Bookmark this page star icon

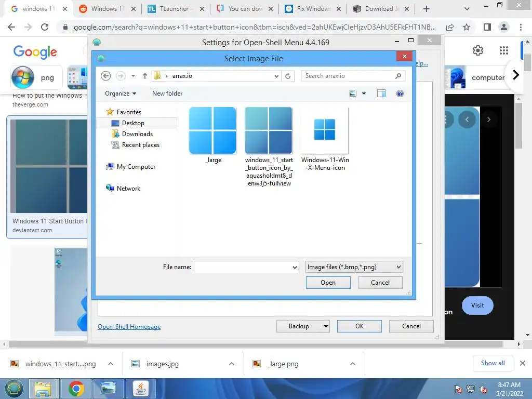click(467, 27)
